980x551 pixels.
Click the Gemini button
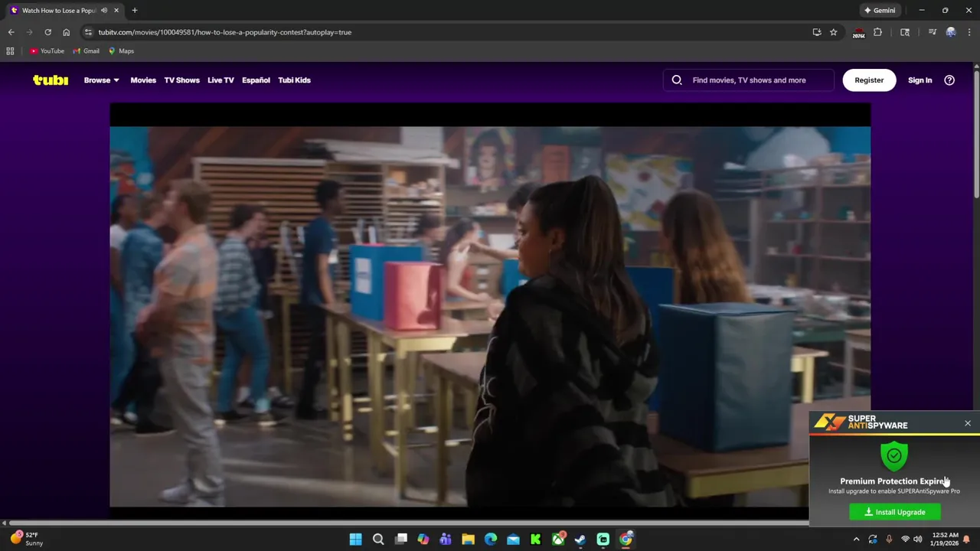[x=879, y=11]
